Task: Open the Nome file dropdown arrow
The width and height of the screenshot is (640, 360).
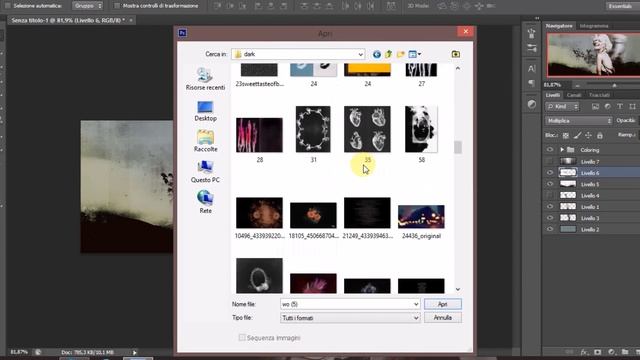Action: [x=416, y=304]
